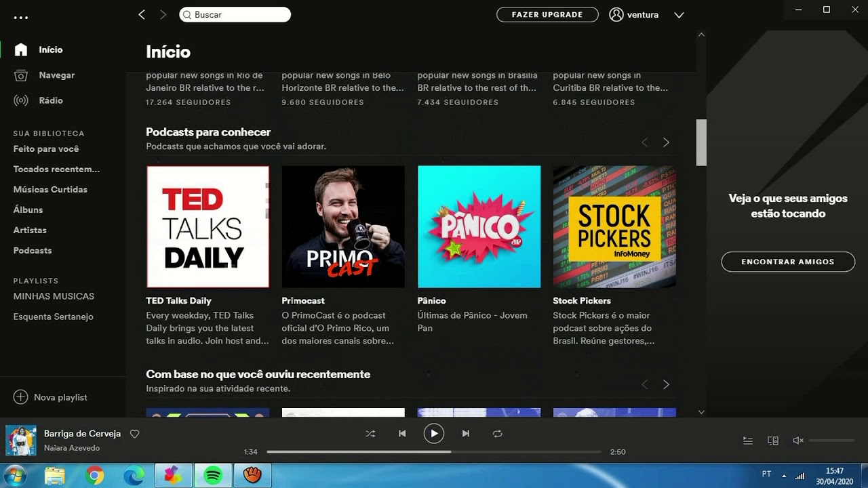Open Feito para você library item

[x=46, y=148]
